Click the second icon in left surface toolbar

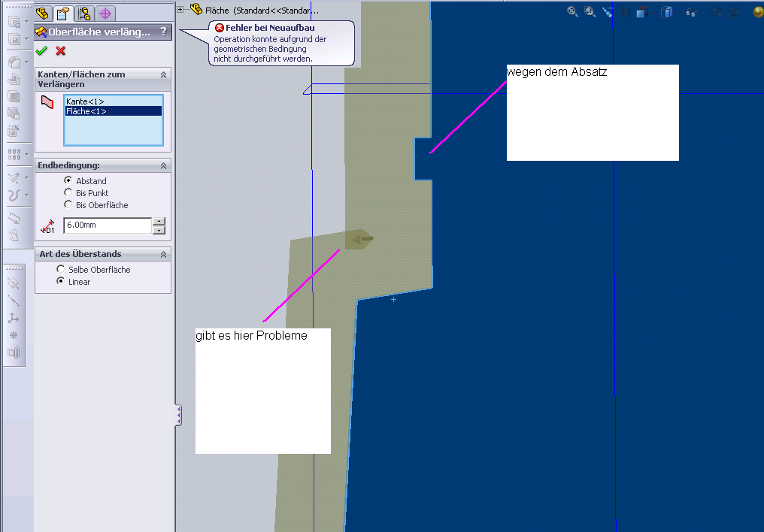click(14, 39)
